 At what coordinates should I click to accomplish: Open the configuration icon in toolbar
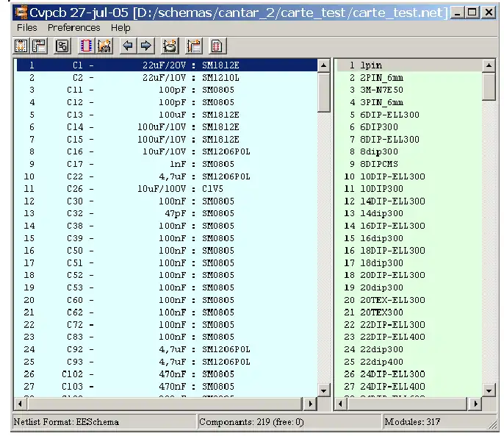click(x=62, y=46)
